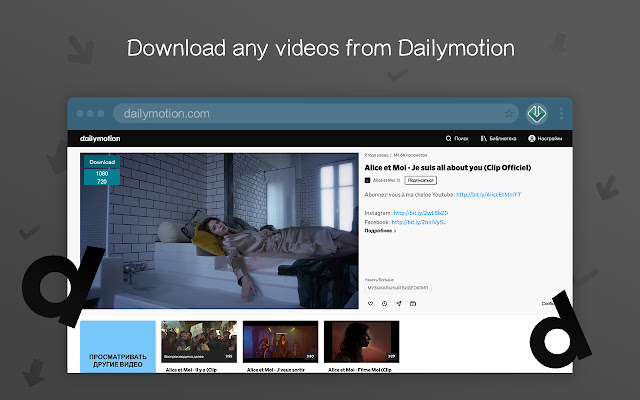
Task: Open the browser three-dot menu
Action: [562, 113]
